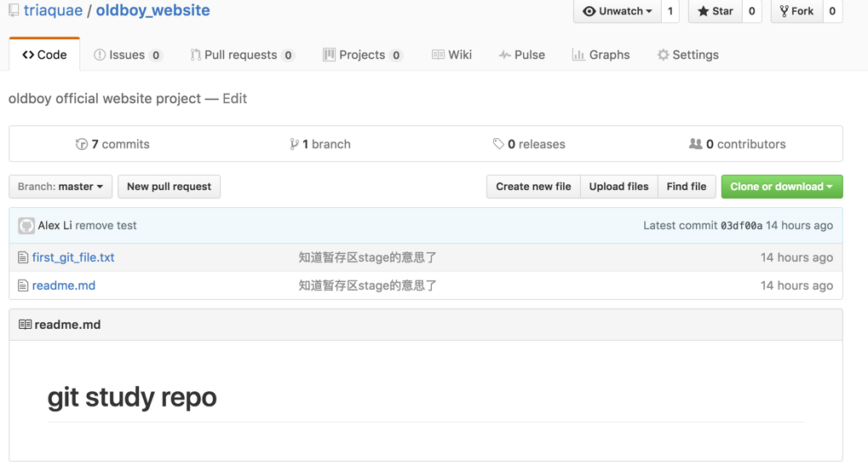Open the Pull requests tab
The image size is (868, 467).
pos(242,55)
